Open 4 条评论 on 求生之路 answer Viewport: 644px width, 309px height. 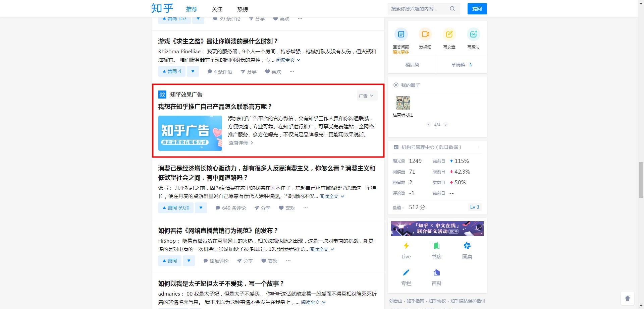[220, 72]
